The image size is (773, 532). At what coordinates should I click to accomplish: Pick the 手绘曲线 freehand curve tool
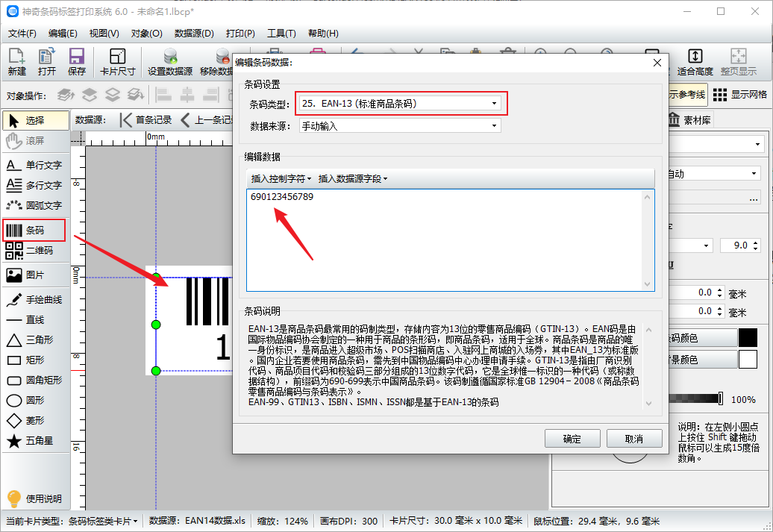point(34,300)
